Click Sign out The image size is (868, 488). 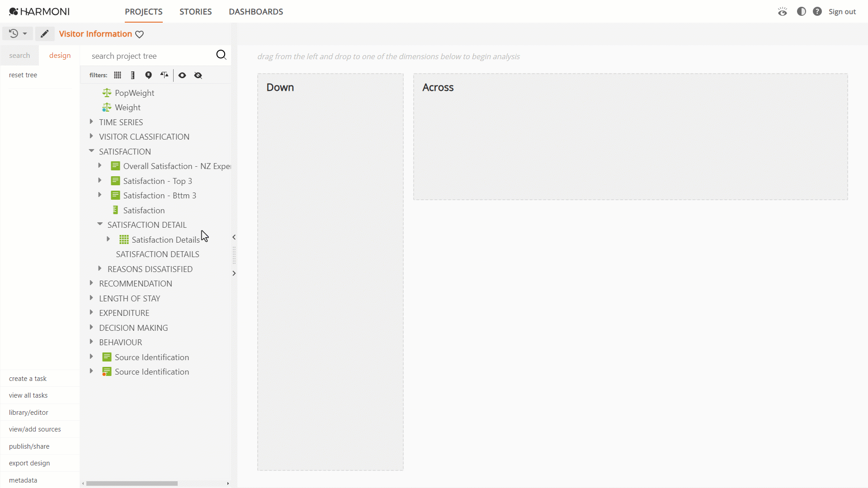click(842, 12)
